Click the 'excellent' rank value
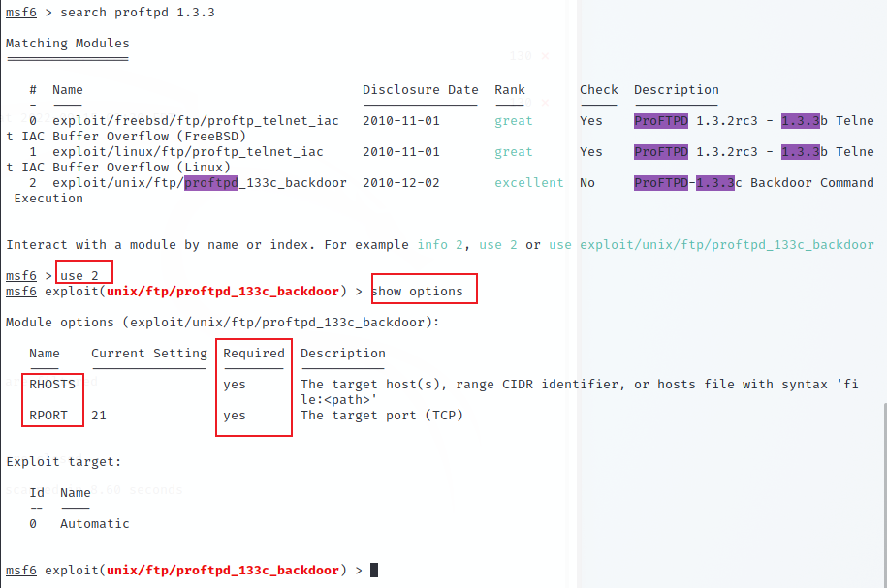The width and height of the screenshot is (887, 588). click(x=529, y=183)
